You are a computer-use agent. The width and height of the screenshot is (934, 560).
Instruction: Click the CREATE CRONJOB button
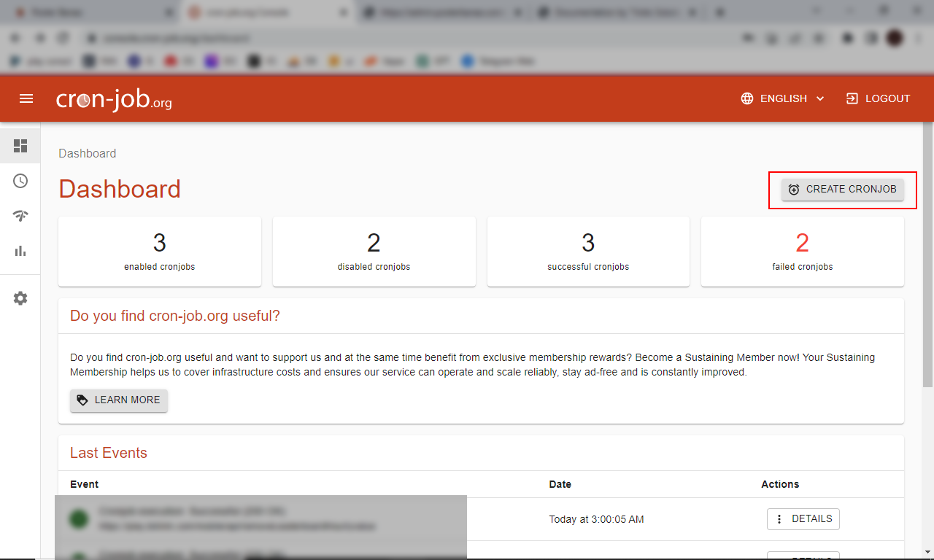point(843,190)
